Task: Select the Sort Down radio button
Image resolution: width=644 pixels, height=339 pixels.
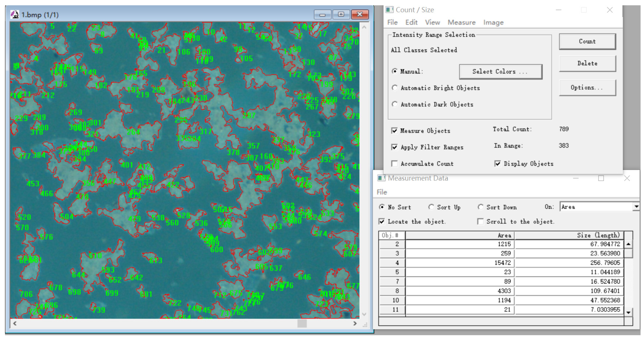Action: [480, 207]
